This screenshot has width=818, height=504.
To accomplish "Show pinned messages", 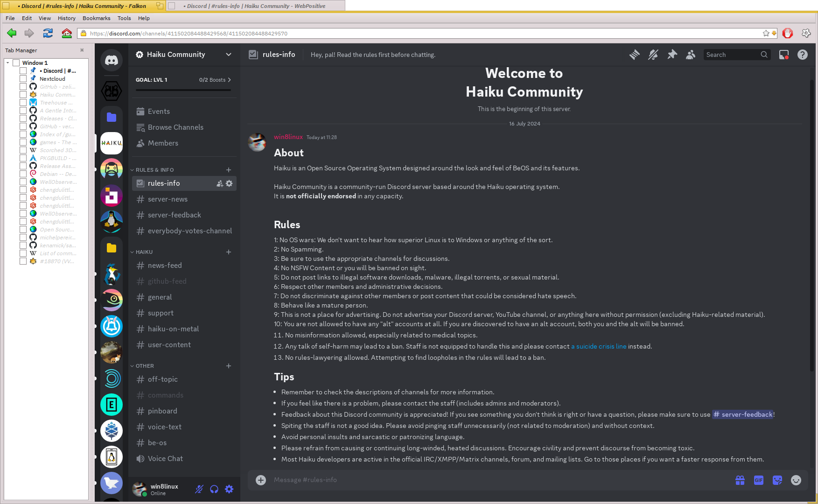I will [x=672, y=55].
